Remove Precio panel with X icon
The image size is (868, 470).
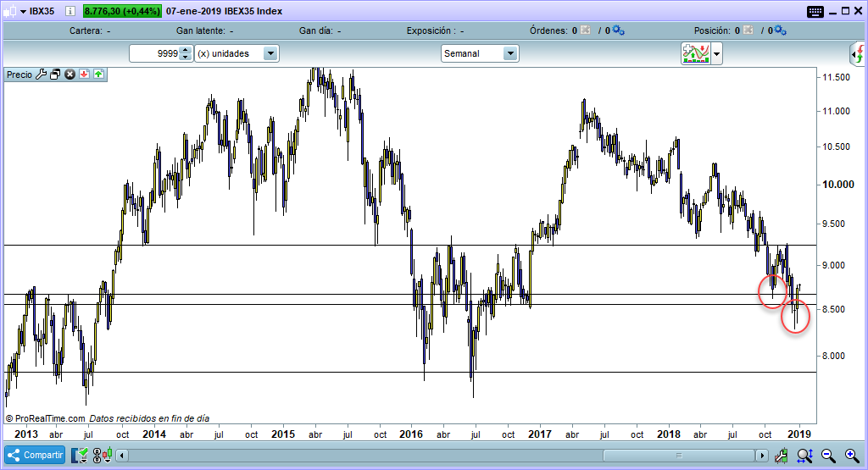tap(70, 75)
